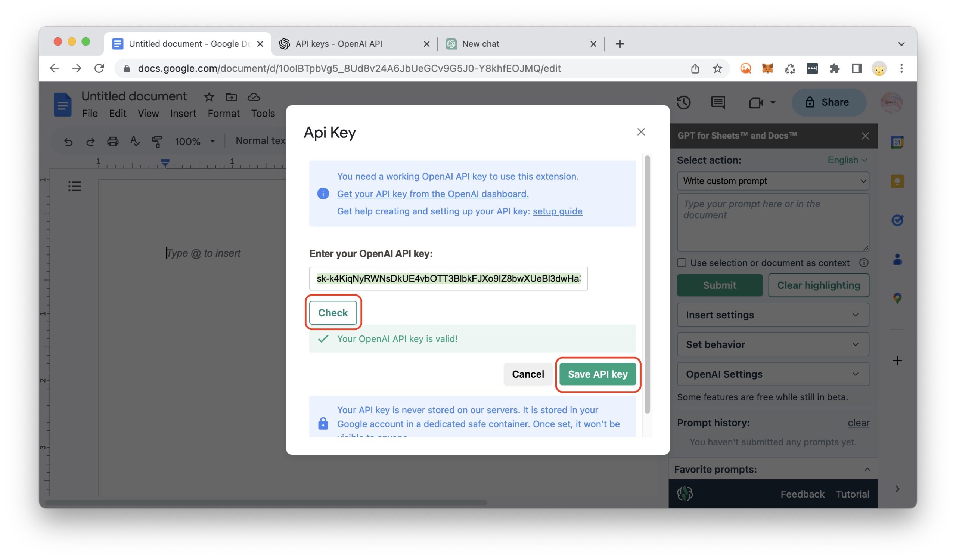This screenshot has height=560, width=956.
Task: Open the Format menu
Action: (x=223, y=114)
